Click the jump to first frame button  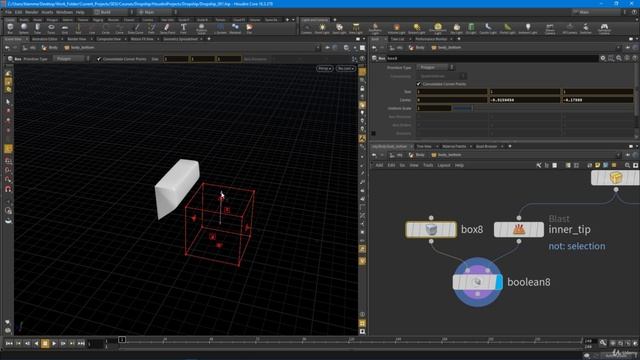coord(9,344)
